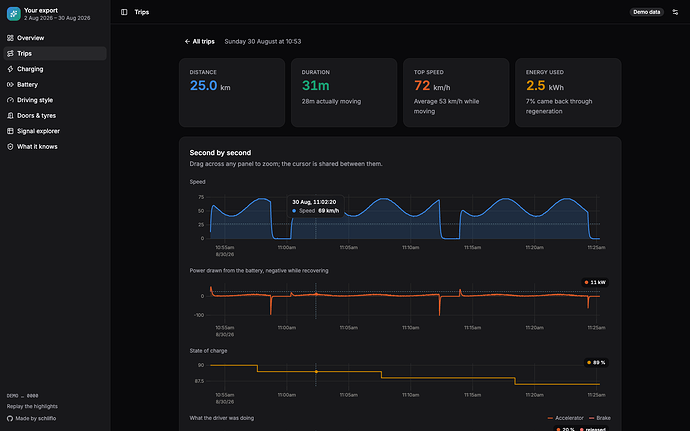Image resolution: width=690 pixels, height=431 pixels.
Task: Click the 2 Aug 2026 – 30 Aug 2026 date range
Action: 57,18
